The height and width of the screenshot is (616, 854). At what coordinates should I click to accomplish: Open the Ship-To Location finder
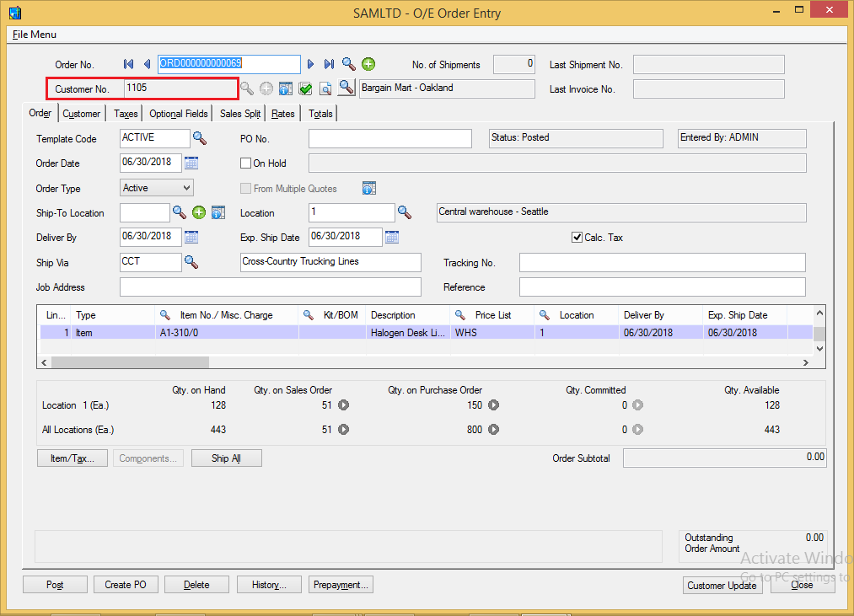(x=180, y=212)
